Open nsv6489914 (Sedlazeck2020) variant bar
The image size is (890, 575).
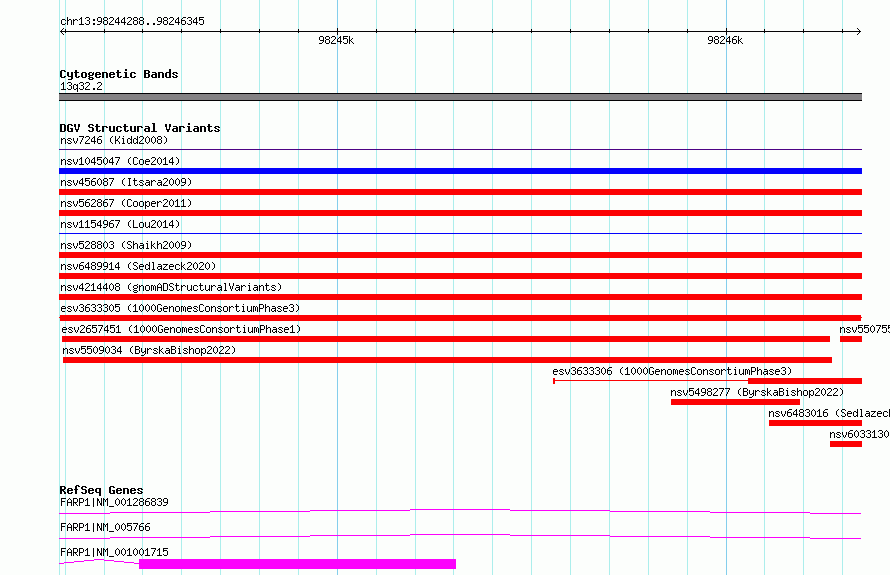coord(460,276)
